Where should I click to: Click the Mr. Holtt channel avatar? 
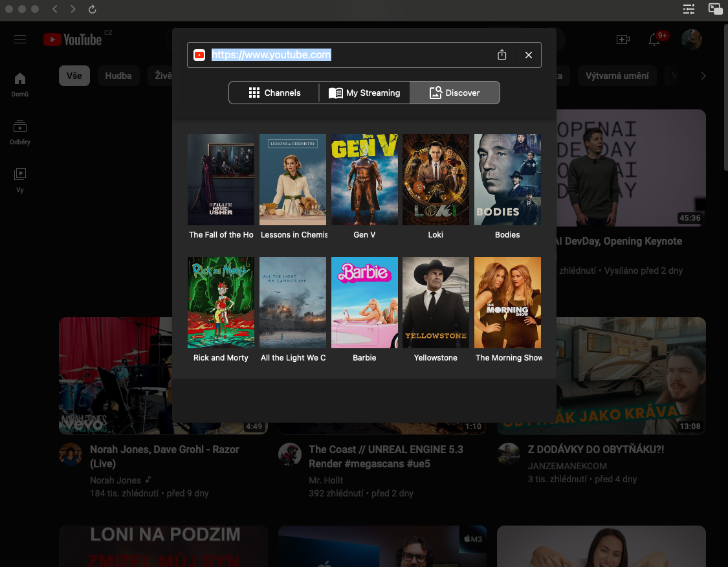[x=290, y=454]
